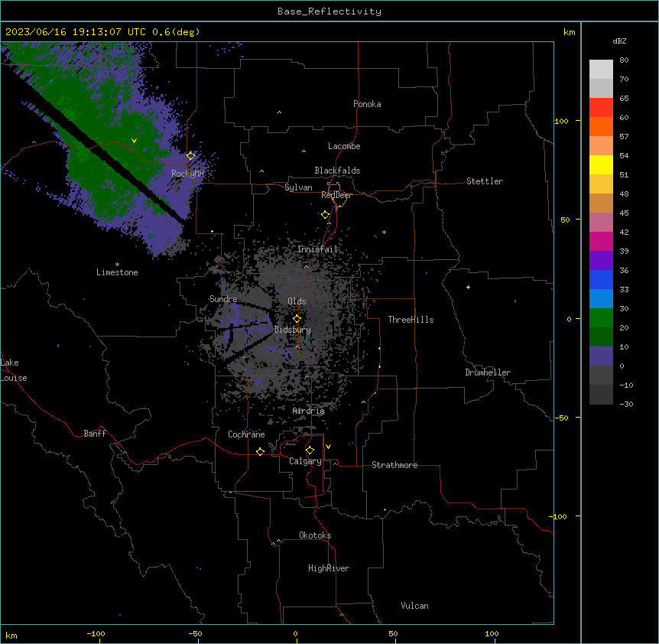Select the yellow diamond marker below Cochrane

(x=260, y=451)
